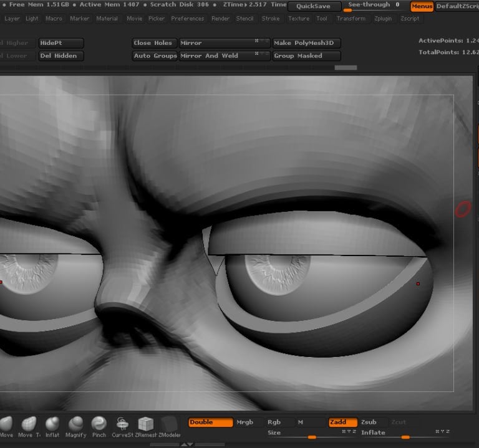Screen dimensions: 479x448
Task: Click Close Holes button
Action: click(x=154, y=43)
